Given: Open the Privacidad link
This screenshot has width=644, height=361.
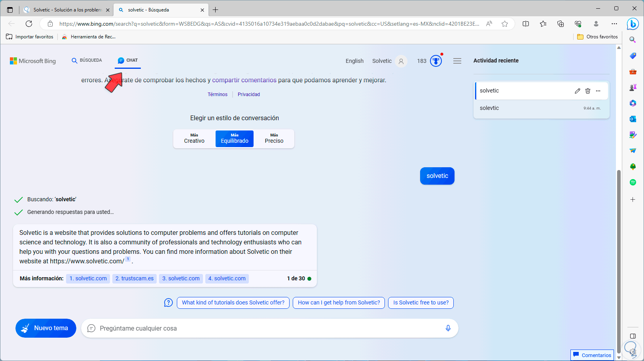Looking at the screenshot, I should pos(249,95).
